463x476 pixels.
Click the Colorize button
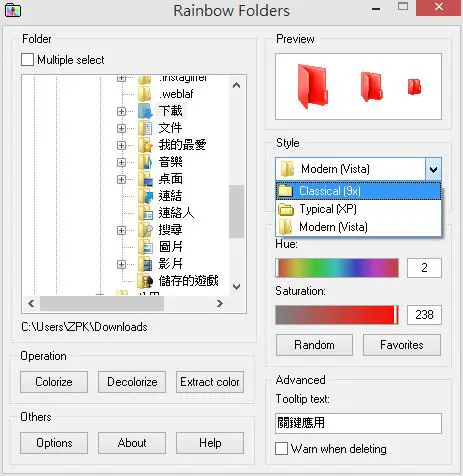point(54,382)
